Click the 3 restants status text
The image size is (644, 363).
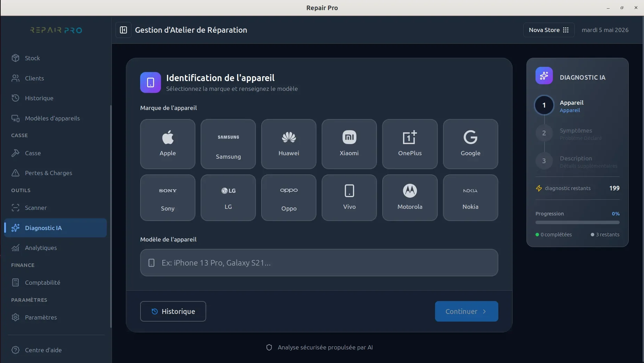click(607, 235)
